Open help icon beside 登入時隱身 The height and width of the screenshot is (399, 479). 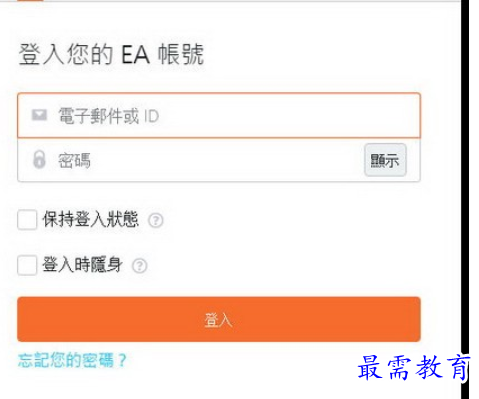pos(139,266)
